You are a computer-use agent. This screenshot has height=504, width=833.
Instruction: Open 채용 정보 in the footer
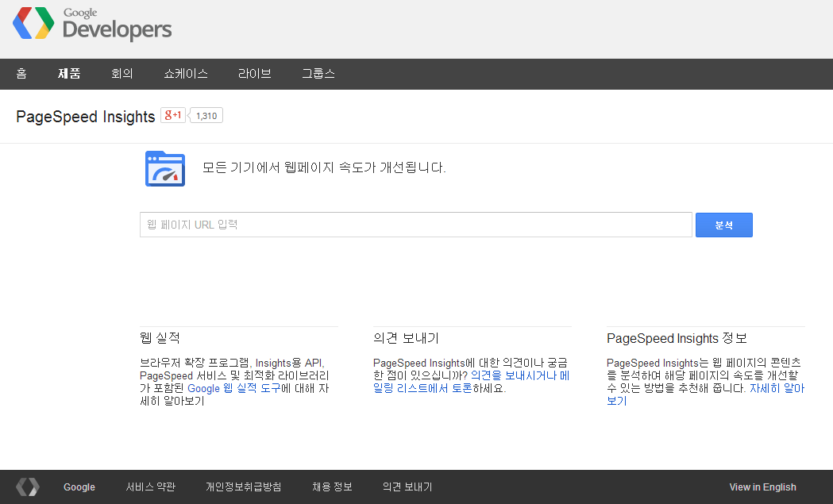coord(332,487)
